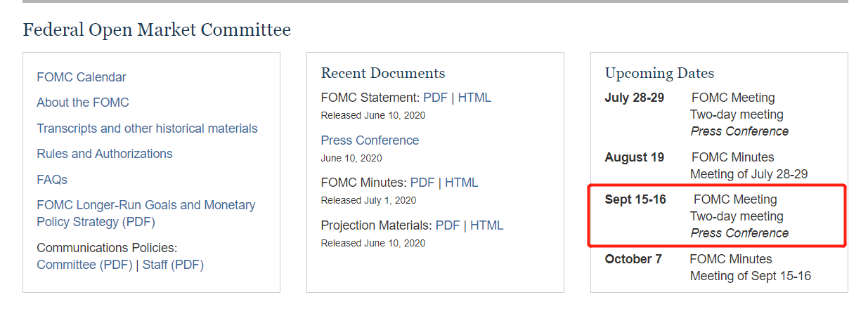
Task: Click the Federal Open Market Committee heading
Action: [x=157, y=30]
